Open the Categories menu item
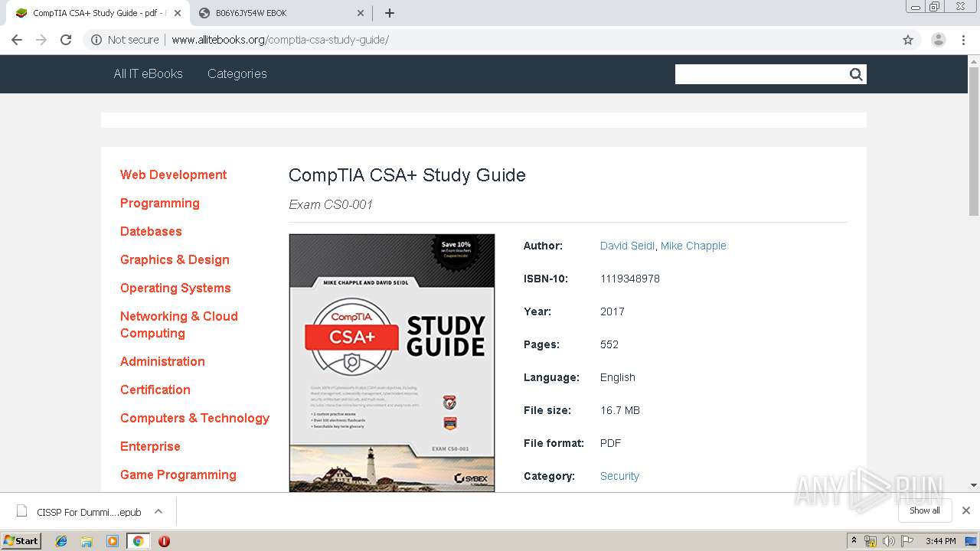The image size is (980, 551). [x=237, y=73]
